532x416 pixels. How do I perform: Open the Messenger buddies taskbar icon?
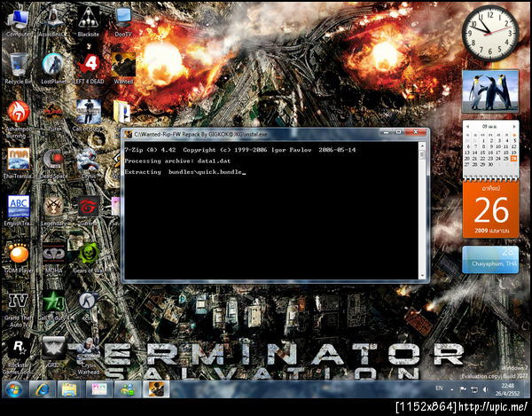(x=128, y=389)
